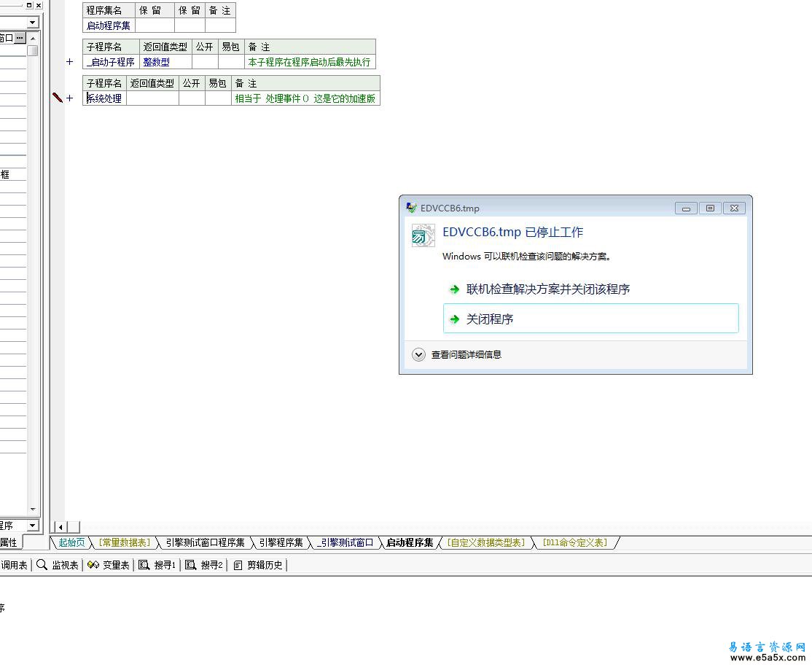Click the left panel scrollbar thumb
The image size is (812, 667).
pos(33,51)
